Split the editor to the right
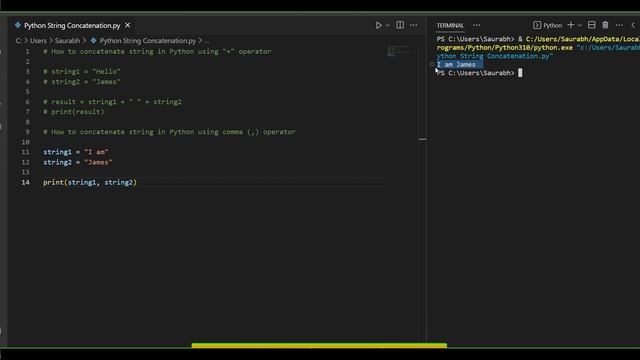640x360 pixels. coord(400,25)
